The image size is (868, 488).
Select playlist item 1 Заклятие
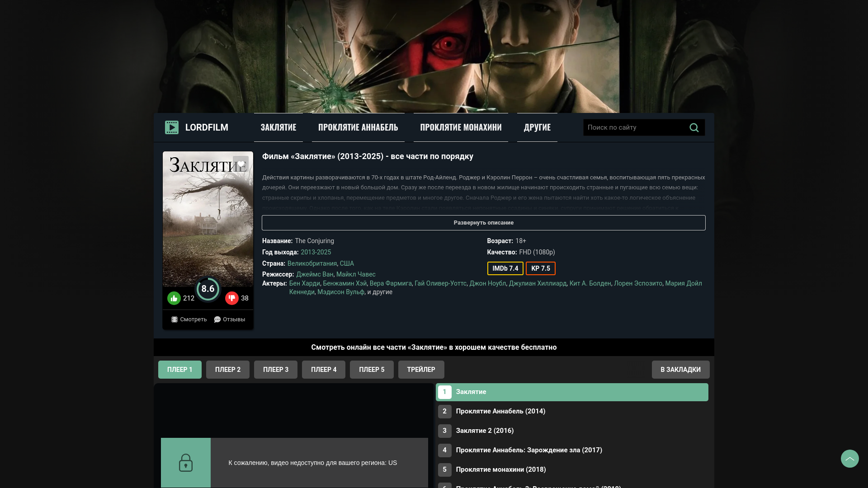[x=572, y=392]
